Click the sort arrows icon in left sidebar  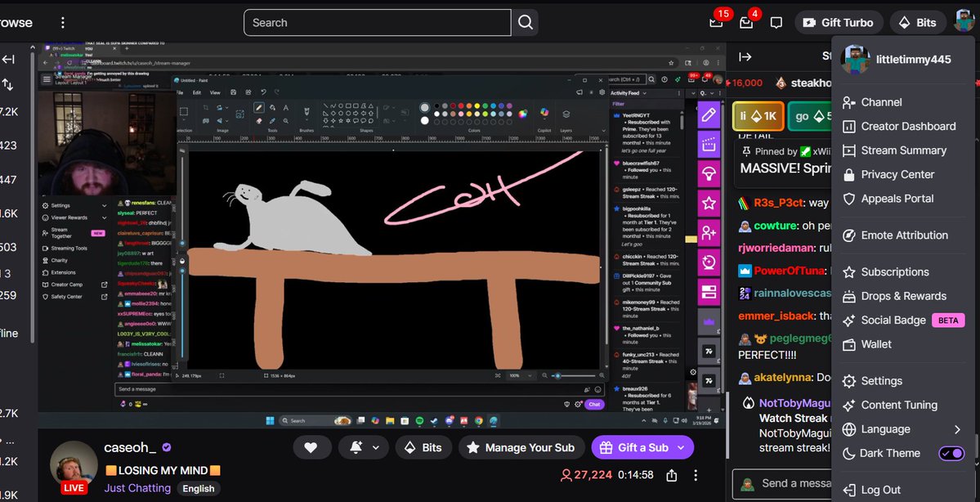click(7, 83)
